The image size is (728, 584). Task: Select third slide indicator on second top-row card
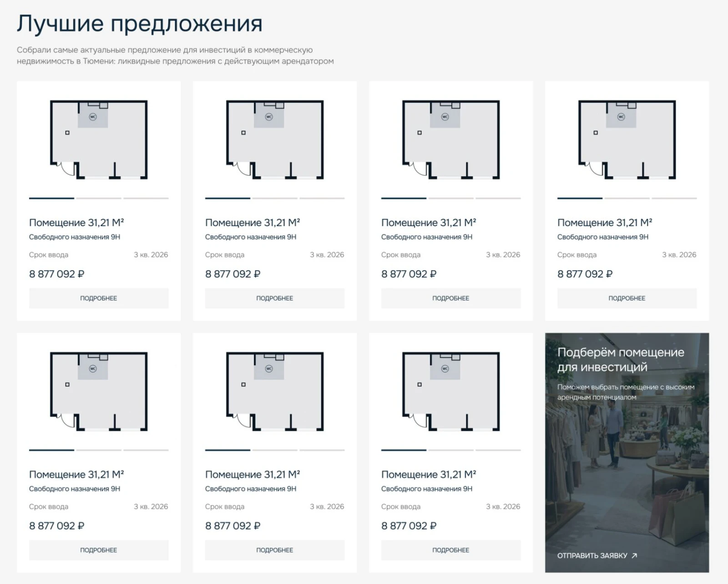click(322, 198)
